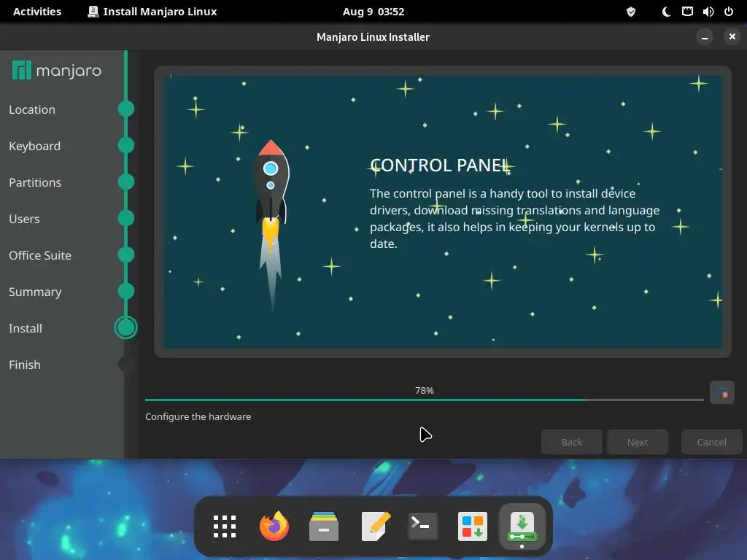
Task: Toggle the installation log view button
Action: (721, 393)
